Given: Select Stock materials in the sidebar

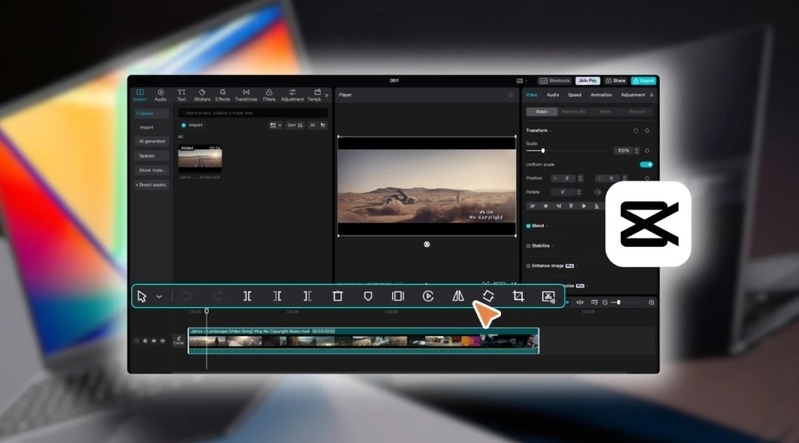Looking at the screenshot, I should [x=152, y=170].
